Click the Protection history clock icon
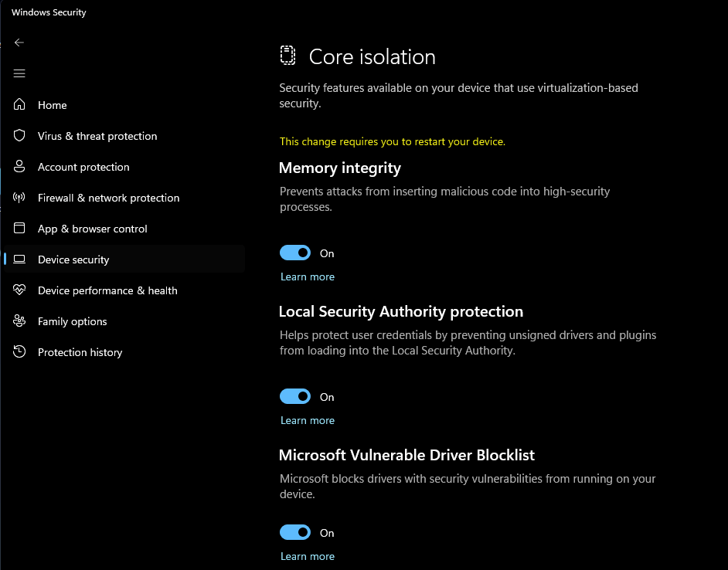 coord(20,352)
